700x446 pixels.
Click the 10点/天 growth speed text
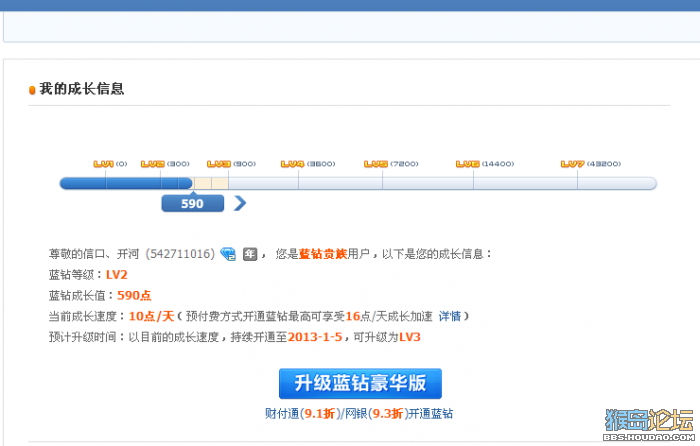coord(151,316)
